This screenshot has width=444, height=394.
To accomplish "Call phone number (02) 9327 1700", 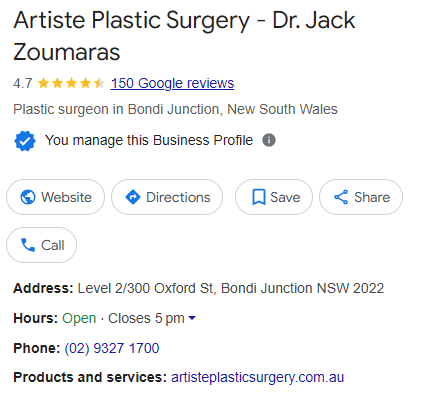I will click(112, 348).
